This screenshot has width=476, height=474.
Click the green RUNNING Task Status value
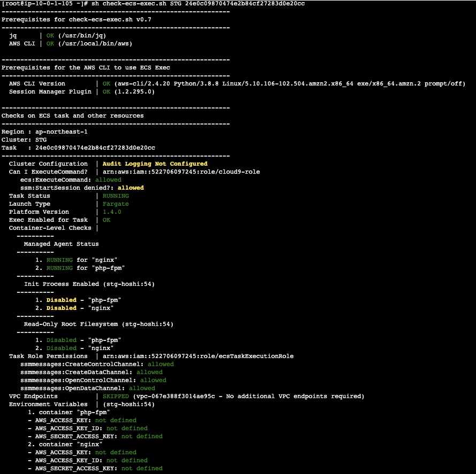tap(116, 196)
